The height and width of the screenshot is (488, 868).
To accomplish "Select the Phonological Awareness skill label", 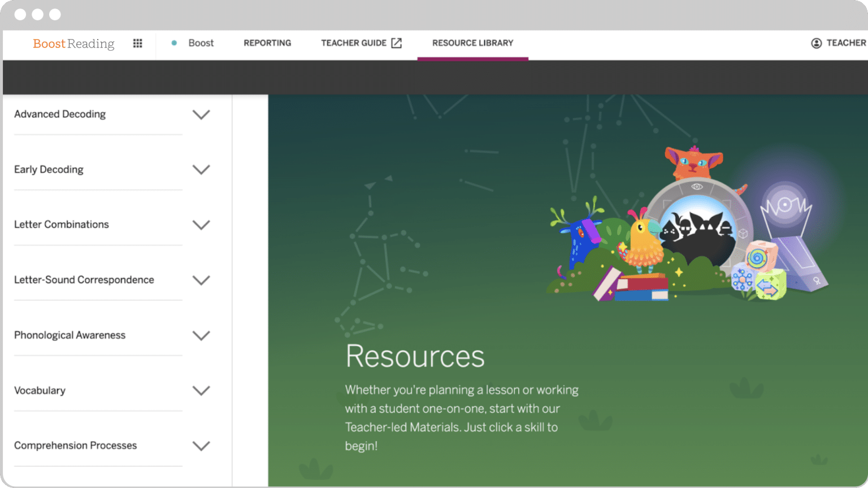I will pos(70,335).
